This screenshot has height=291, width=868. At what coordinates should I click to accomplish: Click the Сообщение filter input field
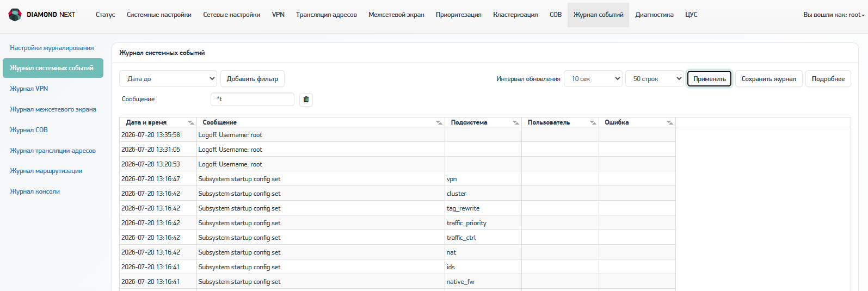tap(253, 99)
